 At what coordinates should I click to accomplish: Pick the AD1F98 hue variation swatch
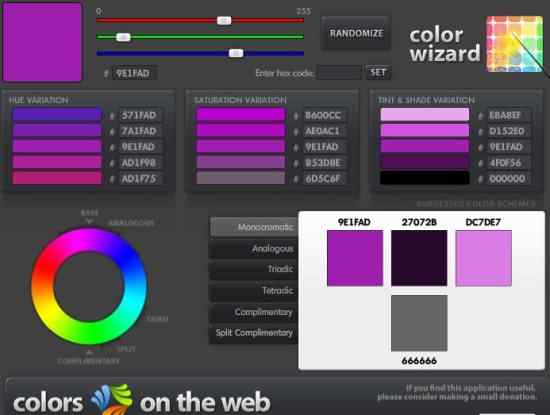(57, 162)
